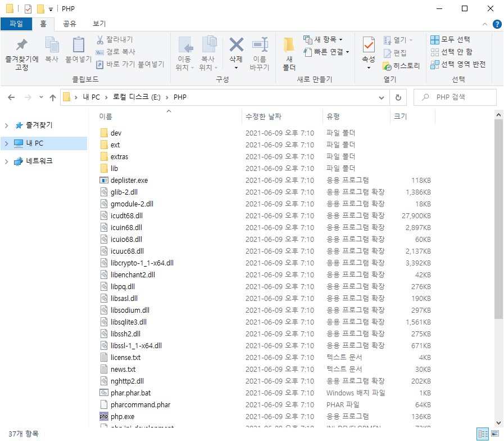Select the php.exe file icon
The image size is (504, 441).
pos(104,417)
